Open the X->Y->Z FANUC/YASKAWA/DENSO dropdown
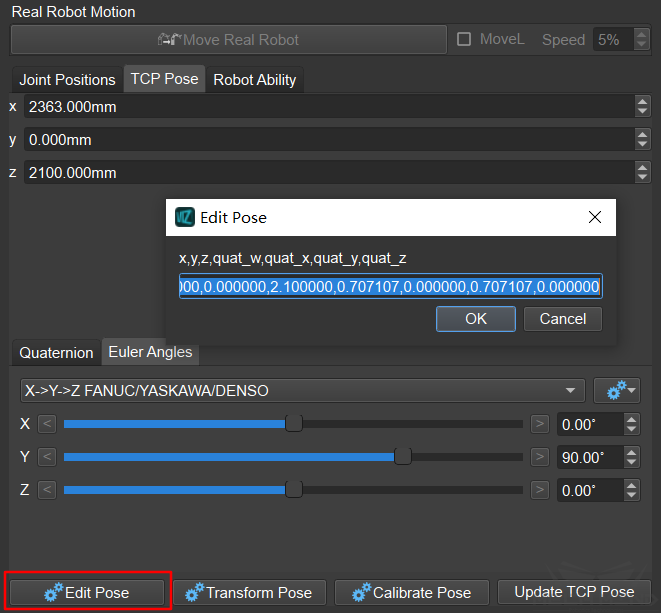Viewport: 661px width, 613px height. [303, 390]
